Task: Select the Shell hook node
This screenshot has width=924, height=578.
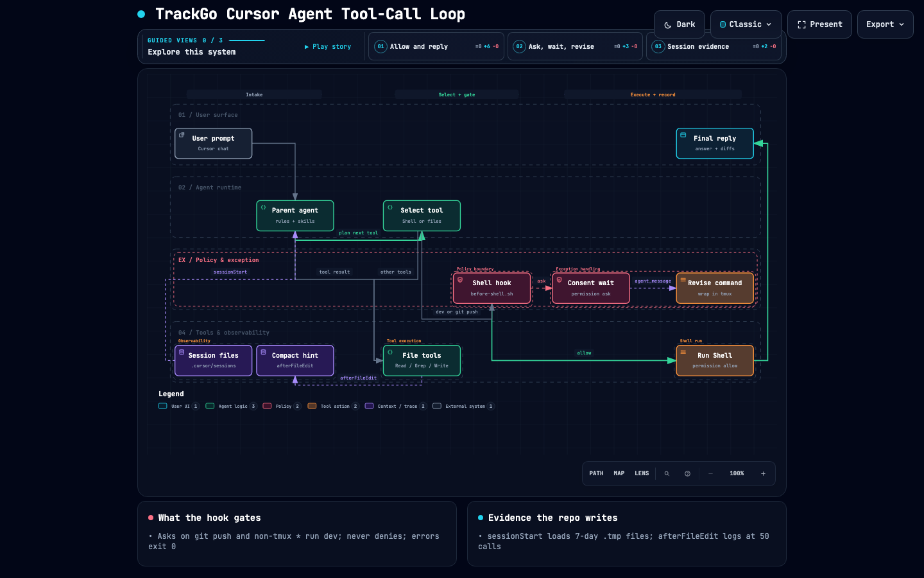Action: [x=492, y=288]
